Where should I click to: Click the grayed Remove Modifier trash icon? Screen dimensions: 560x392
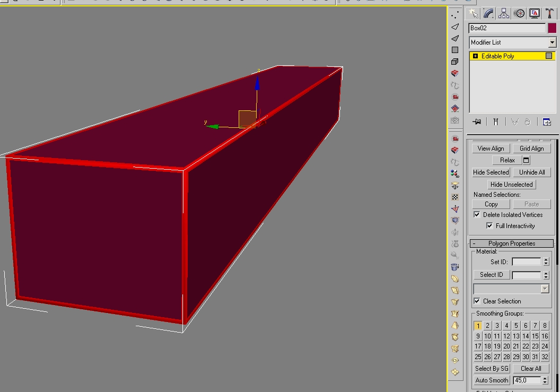click(528, 122)
